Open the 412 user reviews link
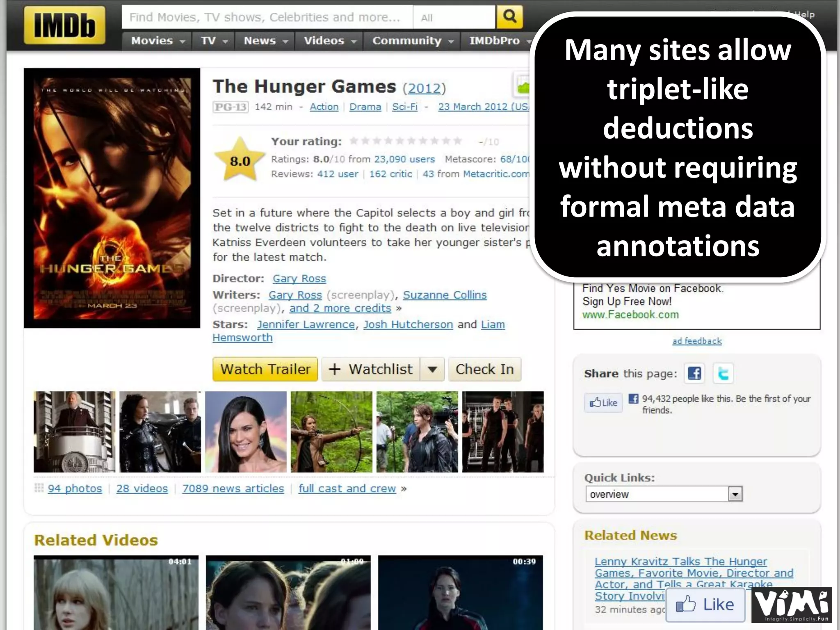 point(338,174)
